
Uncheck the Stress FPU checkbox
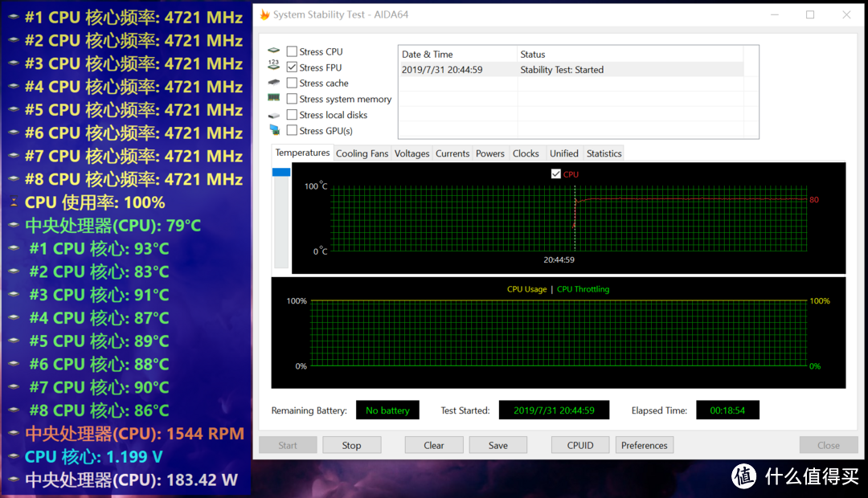coord(292,67)
